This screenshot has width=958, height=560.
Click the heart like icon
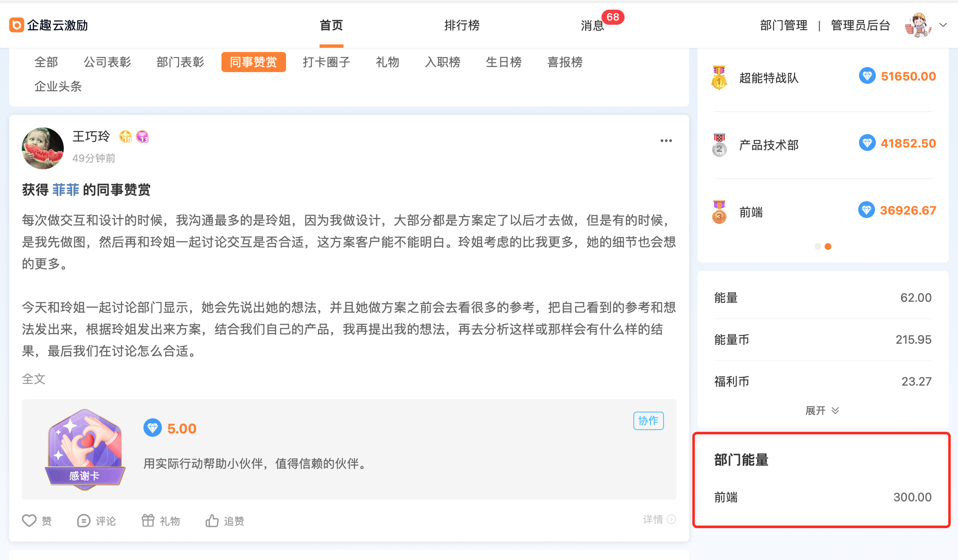pyautogui.click(x=29, y=521)
